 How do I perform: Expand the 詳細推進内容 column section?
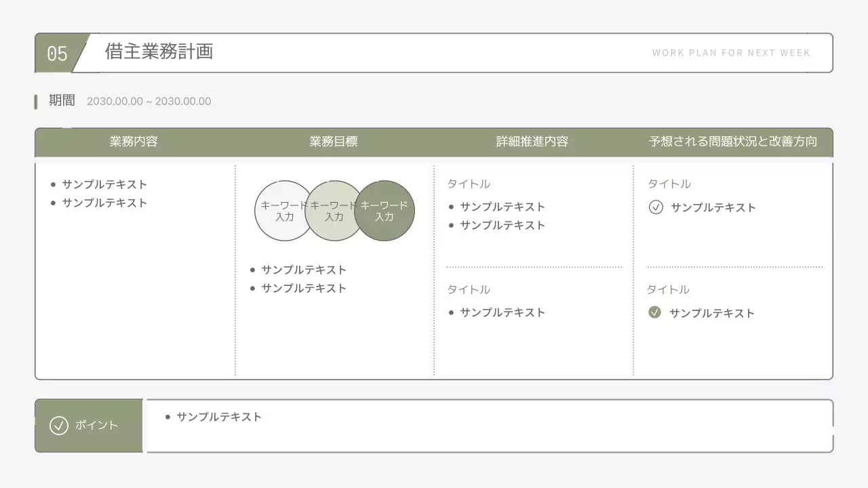coord(532,142)
